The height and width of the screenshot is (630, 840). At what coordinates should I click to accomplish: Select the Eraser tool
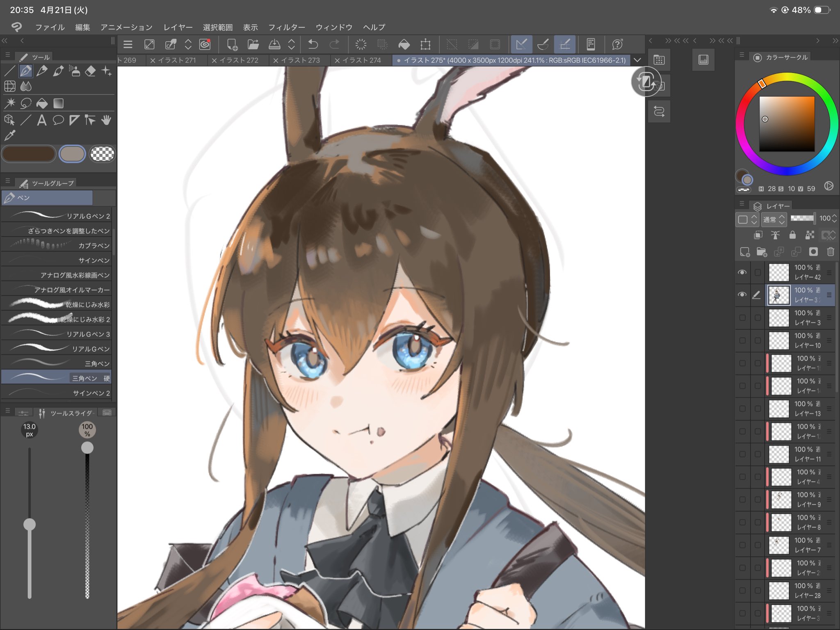[x=90, y=71]
